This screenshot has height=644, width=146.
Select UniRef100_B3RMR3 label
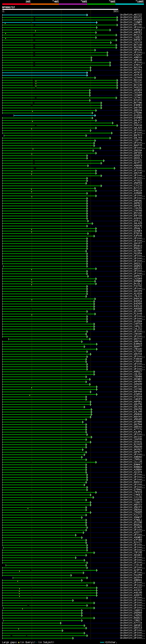[131, 105]
